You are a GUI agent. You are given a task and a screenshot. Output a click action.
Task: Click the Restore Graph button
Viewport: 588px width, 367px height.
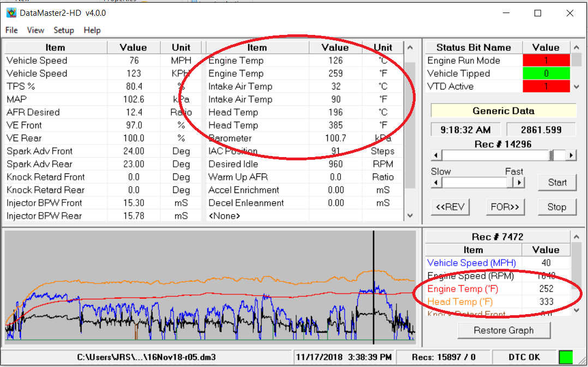tap(503, 330)
